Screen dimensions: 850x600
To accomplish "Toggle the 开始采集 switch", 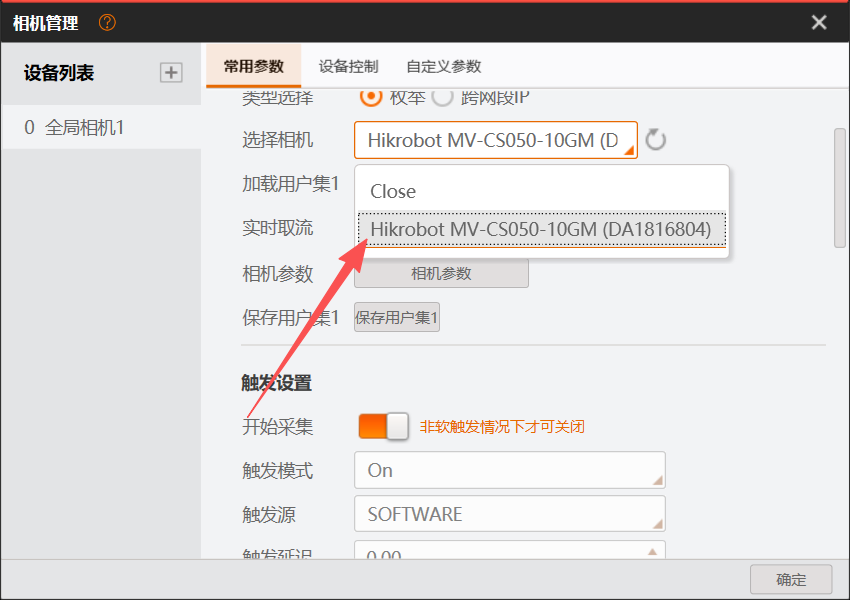I will 384,426.
